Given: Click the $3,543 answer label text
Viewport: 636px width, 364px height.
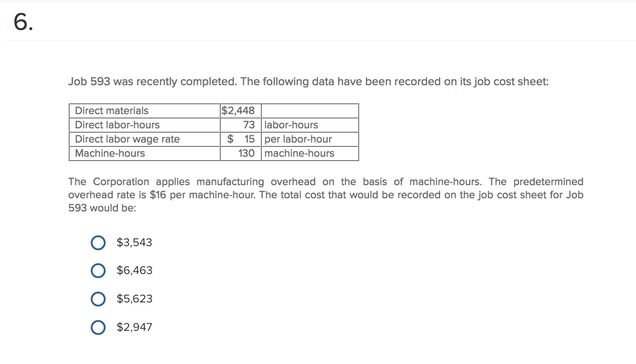Looking at the screenshot, I should pos(134,242).
